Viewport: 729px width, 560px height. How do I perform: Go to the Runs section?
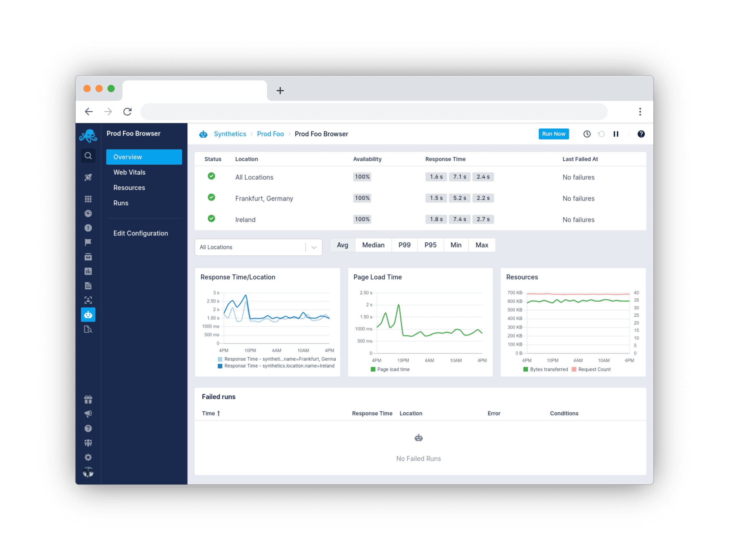pyautogui.click(x=121, y=203)
